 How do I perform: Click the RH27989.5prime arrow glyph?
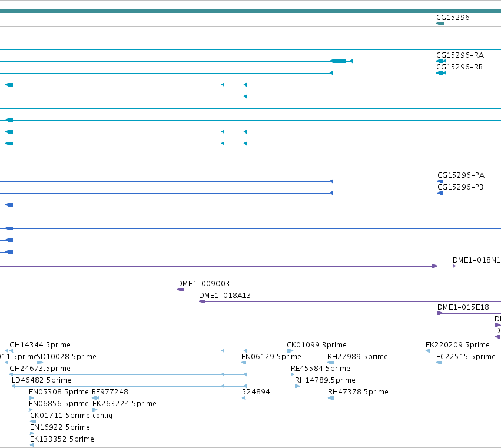click(x=331, y=363)
